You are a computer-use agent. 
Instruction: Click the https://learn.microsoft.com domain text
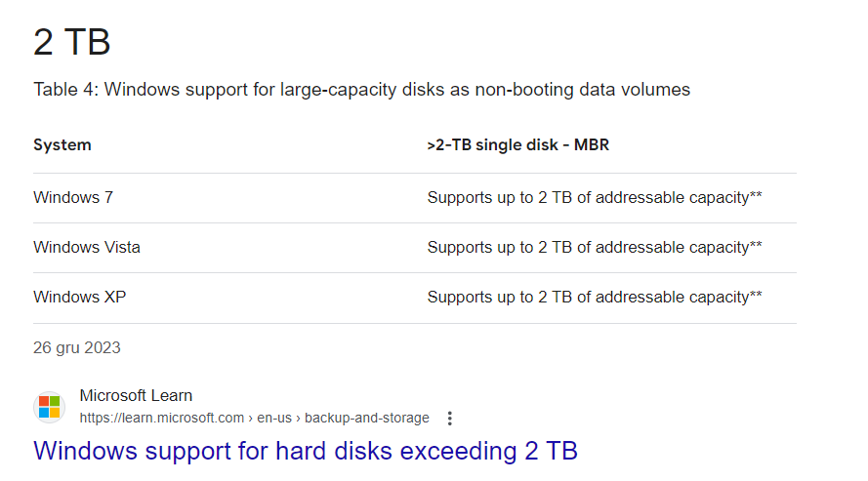click(162, 418)
